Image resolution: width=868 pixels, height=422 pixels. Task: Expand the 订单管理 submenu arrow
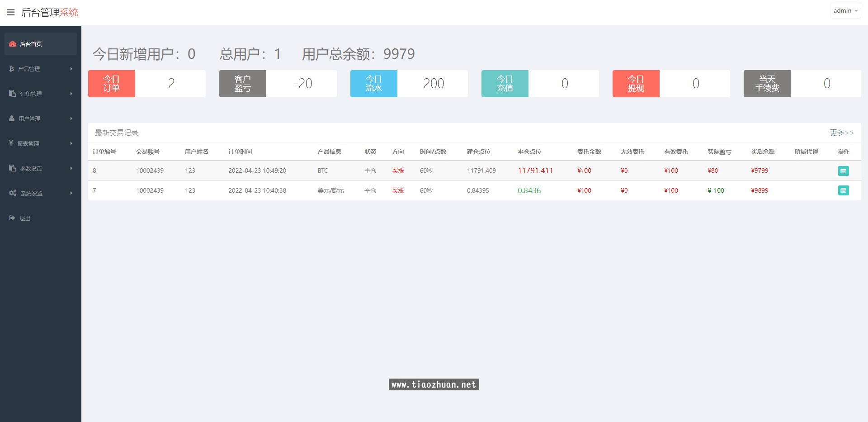71,94
